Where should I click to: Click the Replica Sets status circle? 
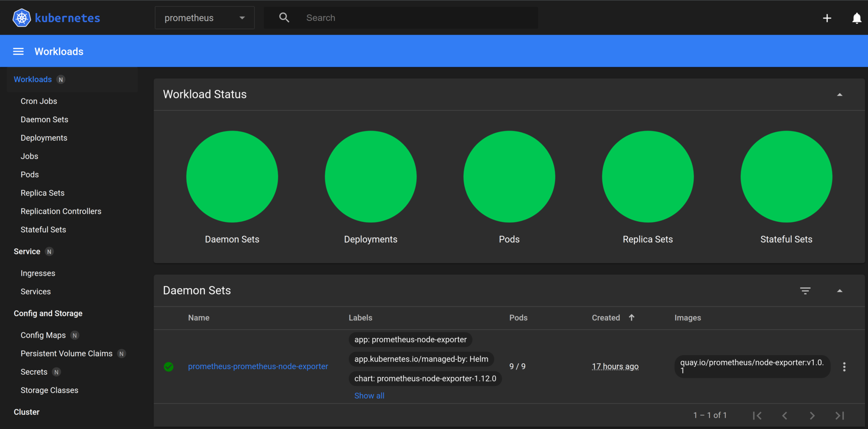(648, 176)
